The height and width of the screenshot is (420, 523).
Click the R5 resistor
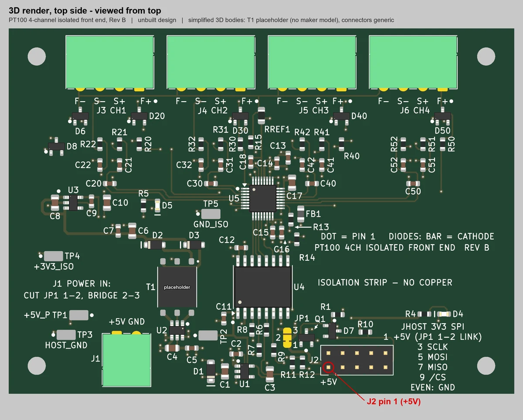pyautogui.click(x=143, y=205)
